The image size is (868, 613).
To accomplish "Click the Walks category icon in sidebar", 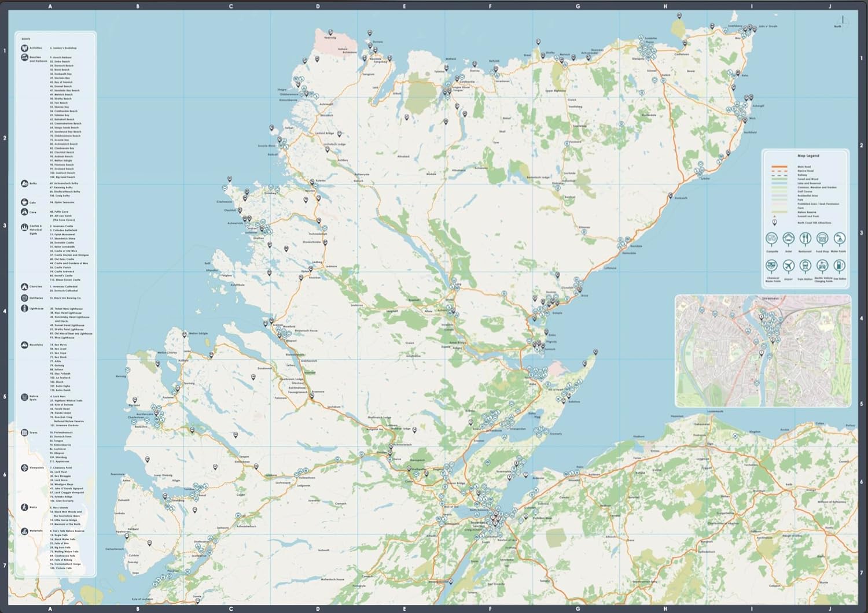I will (x=24, y=508).
